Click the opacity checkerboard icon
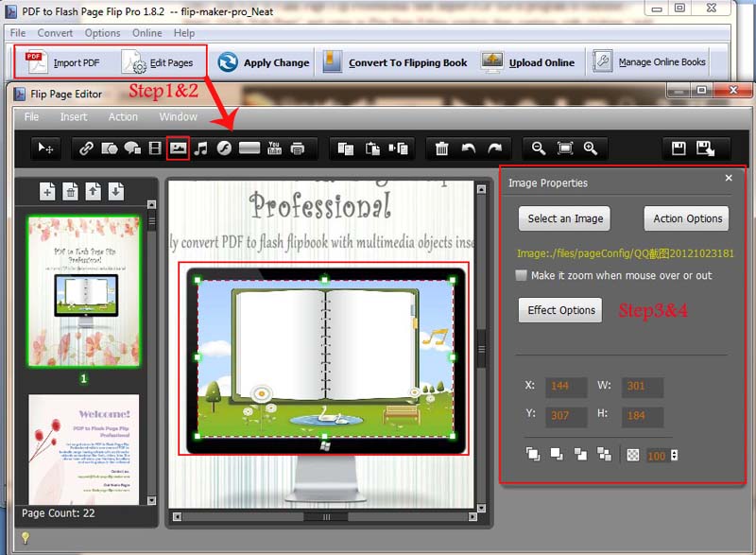 632,455
